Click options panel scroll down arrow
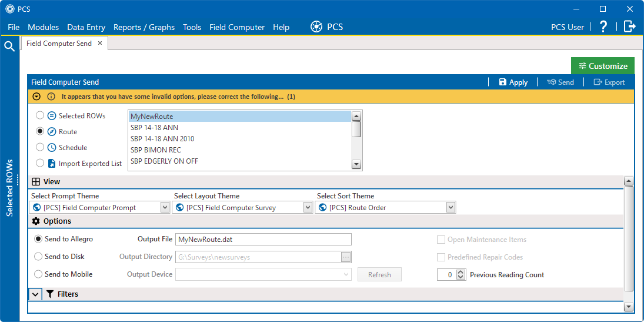Viewport: 644px width, 322px height. click(628, 307)
